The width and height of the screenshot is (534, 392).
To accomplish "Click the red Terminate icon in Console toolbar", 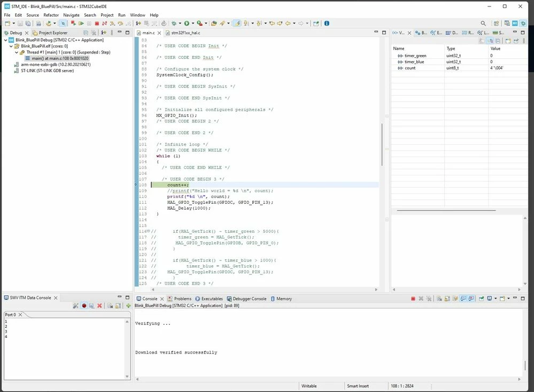I will point(413,298).
